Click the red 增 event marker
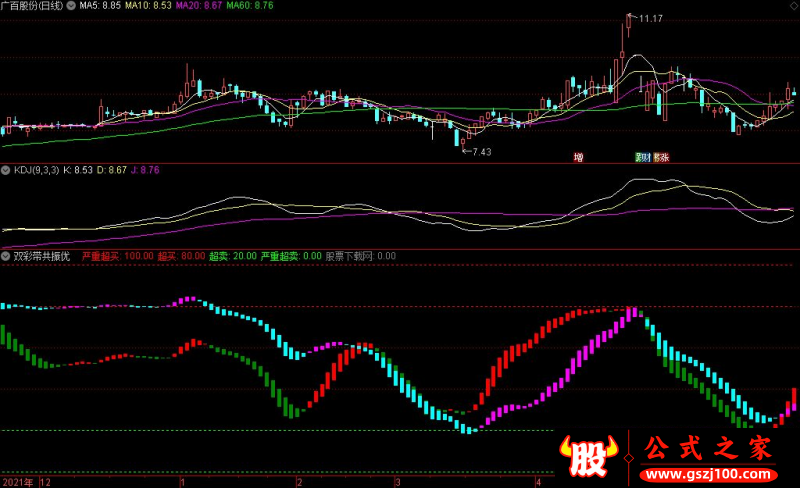This screenshot has height=488, width=800. pos(578,157)
